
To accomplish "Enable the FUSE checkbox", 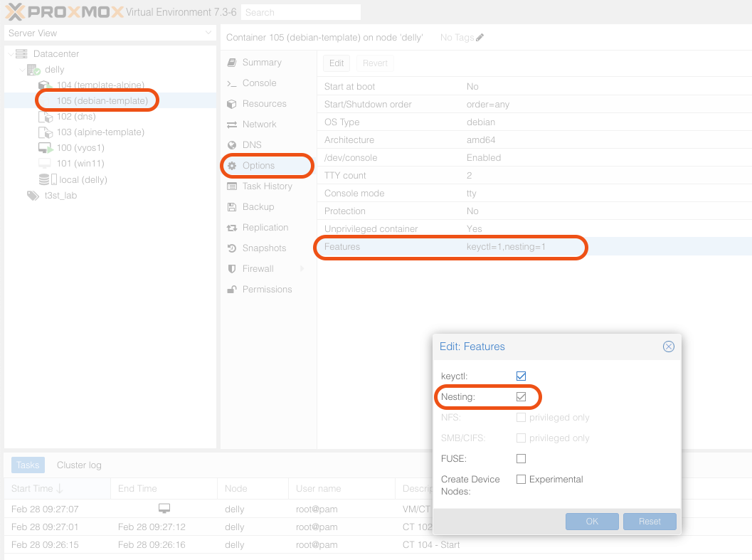I will 521,459.
